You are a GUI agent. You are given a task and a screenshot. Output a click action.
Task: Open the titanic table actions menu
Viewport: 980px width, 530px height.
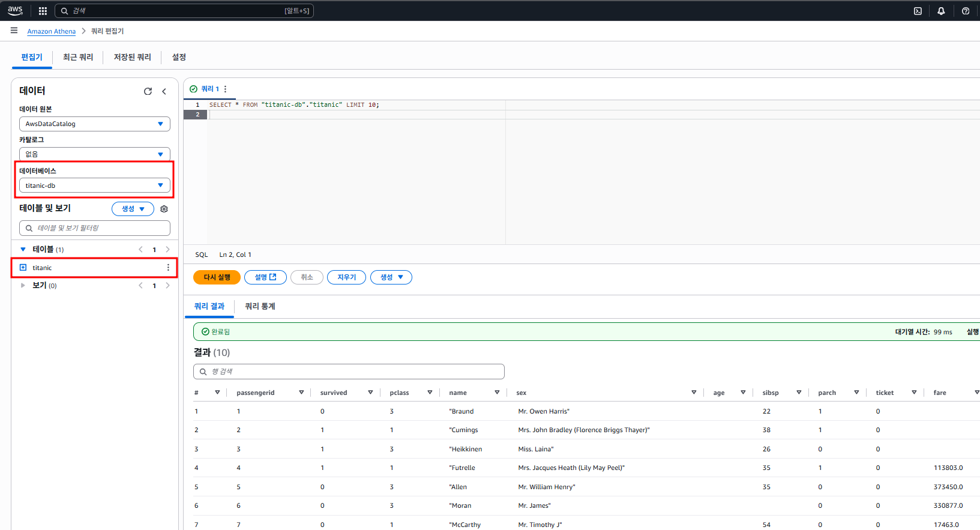tap(168, 268)
